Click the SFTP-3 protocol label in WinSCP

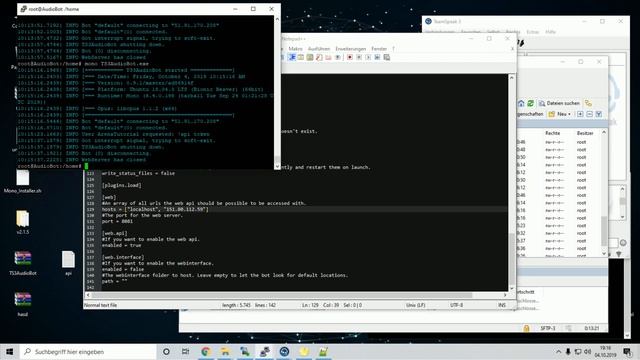[x=548, y=328]
